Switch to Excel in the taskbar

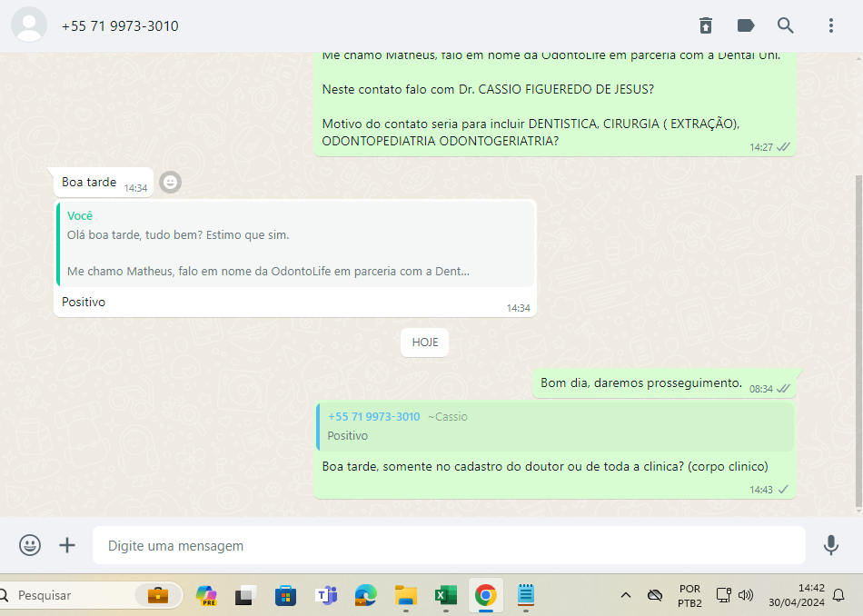[x=446, y=595]
